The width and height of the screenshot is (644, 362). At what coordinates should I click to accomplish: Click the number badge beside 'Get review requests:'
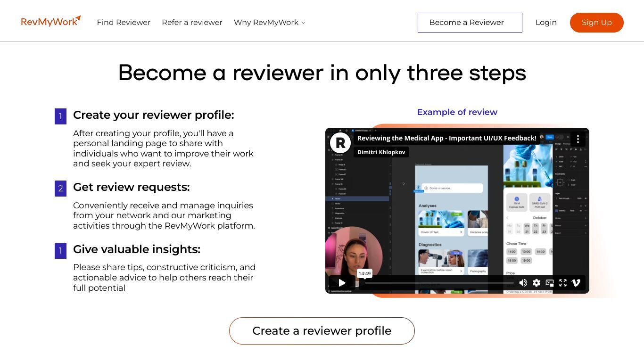click(x=60, y=189)
